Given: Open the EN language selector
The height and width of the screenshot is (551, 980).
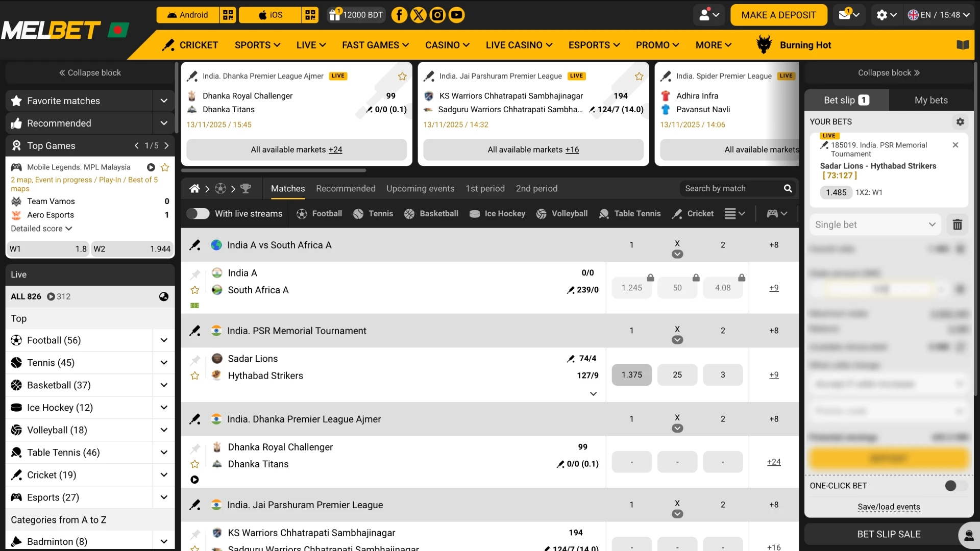Looking at the screenshot, I should [939, 15].
